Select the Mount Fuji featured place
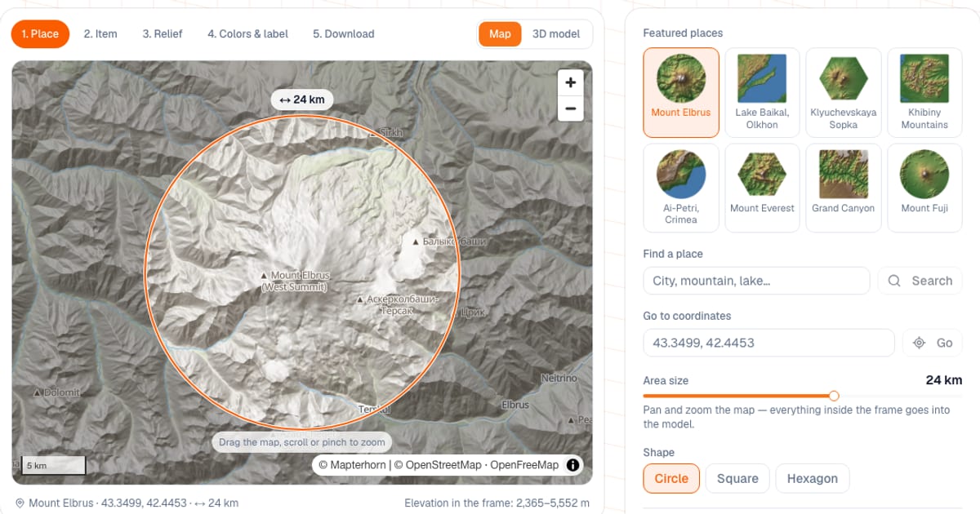The image size is (980, 514). pos(924,188)
